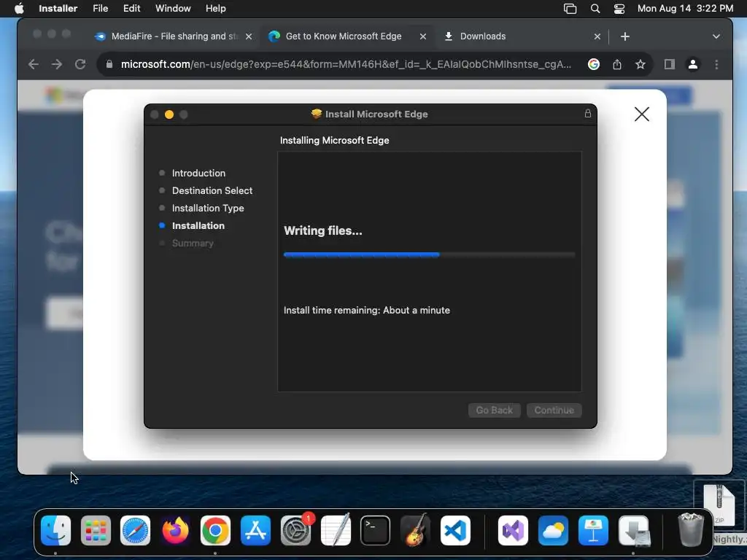Screen dimensions: 747x560
Task: Bookmark this page with the star
Action: [x=640, y=64]
